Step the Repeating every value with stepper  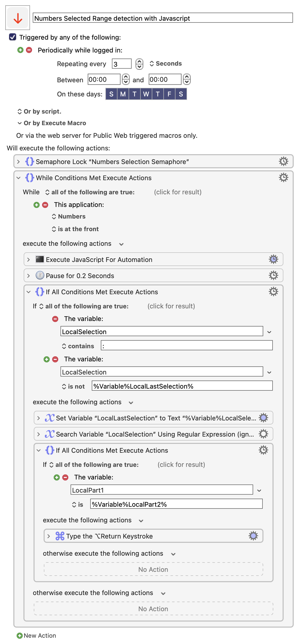pyautogui.click(x=139, y=64)
